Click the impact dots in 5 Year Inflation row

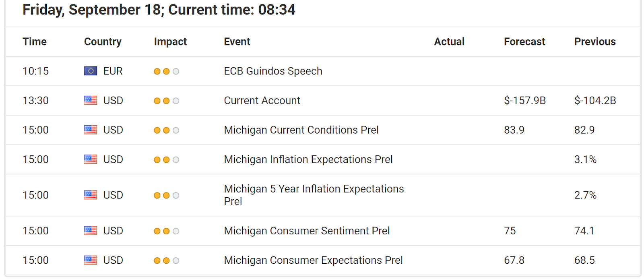[166, 195]
